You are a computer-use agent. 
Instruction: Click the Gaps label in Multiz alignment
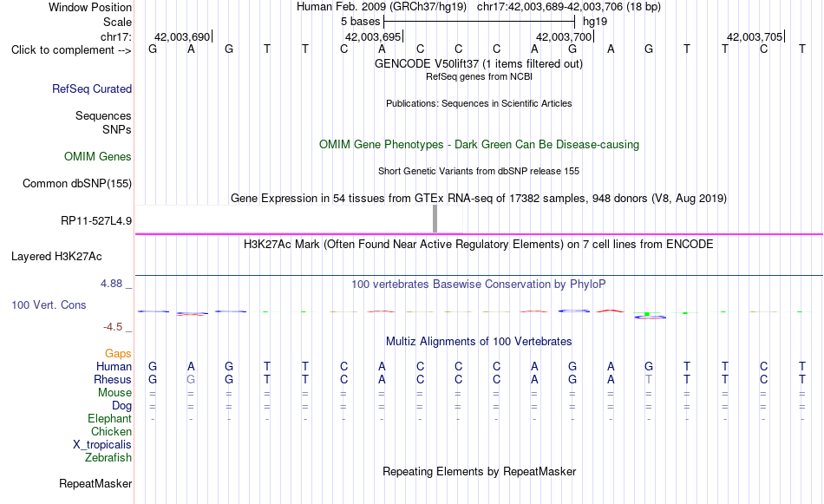118,354
